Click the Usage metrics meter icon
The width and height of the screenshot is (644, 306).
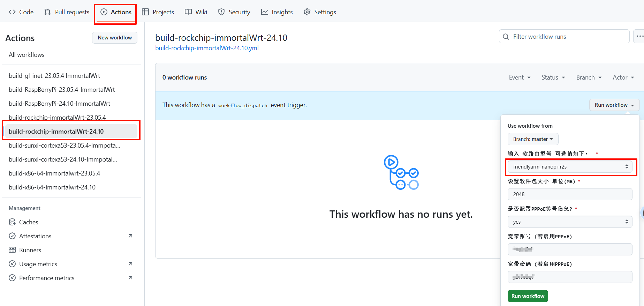coord(12,264)
